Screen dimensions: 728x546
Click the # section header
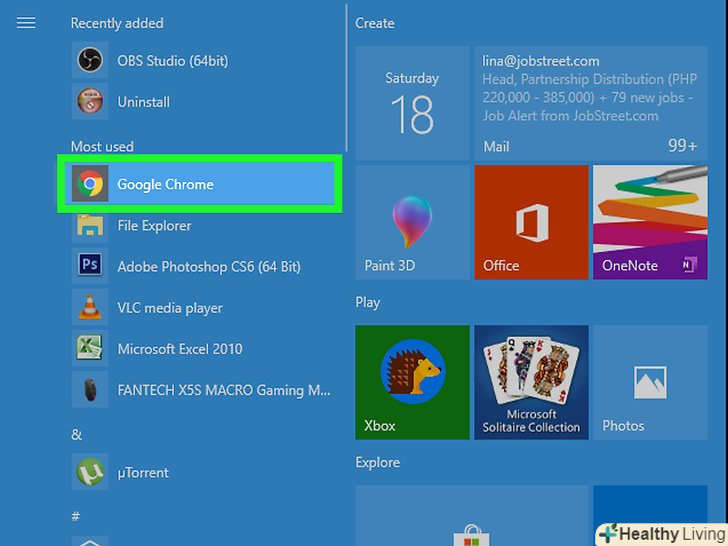tap(76, 516)
